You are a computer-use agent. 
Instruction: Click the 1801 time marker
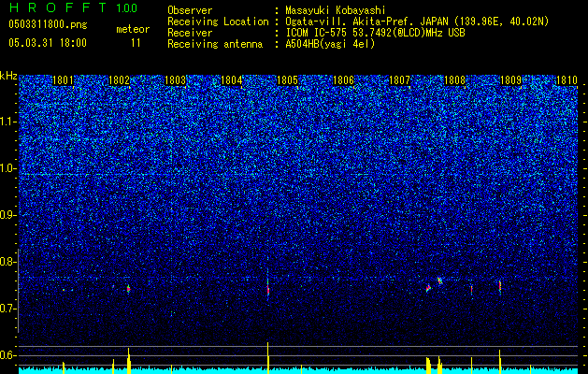click(x=63, y=80)
